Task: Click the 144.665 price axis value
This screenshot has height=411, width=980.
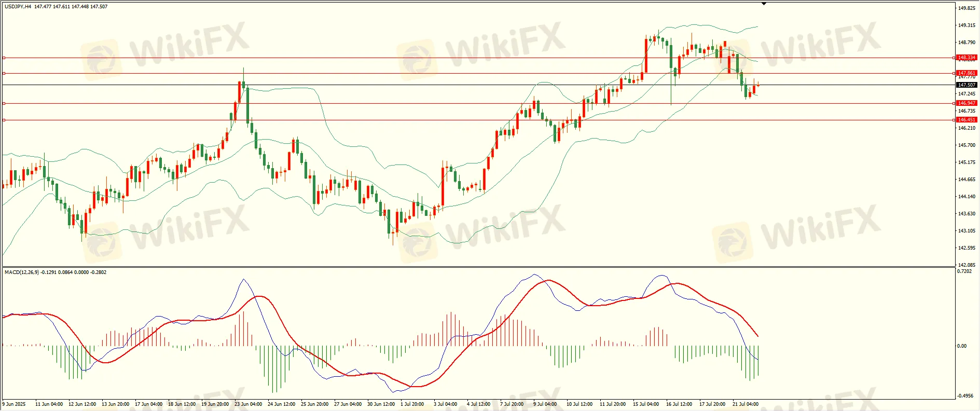Action: pyautogui.click(x=967, y=180)
